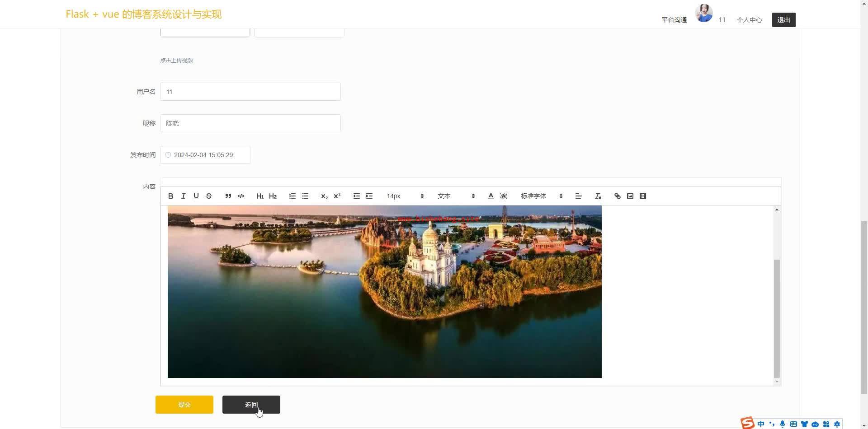Toggle underline formatting in the editor
Screen dimensions: 868x429
196,196
